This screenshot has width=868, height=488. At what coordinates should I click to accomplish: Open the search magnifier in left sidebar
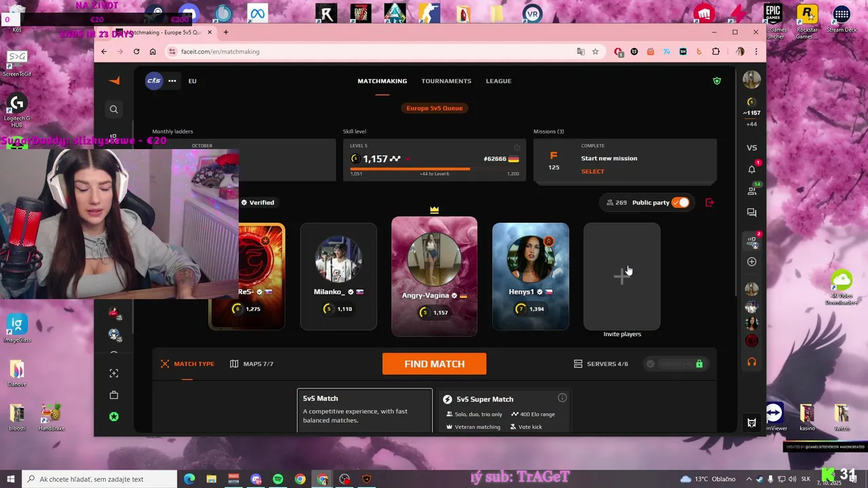pos(114,109)
